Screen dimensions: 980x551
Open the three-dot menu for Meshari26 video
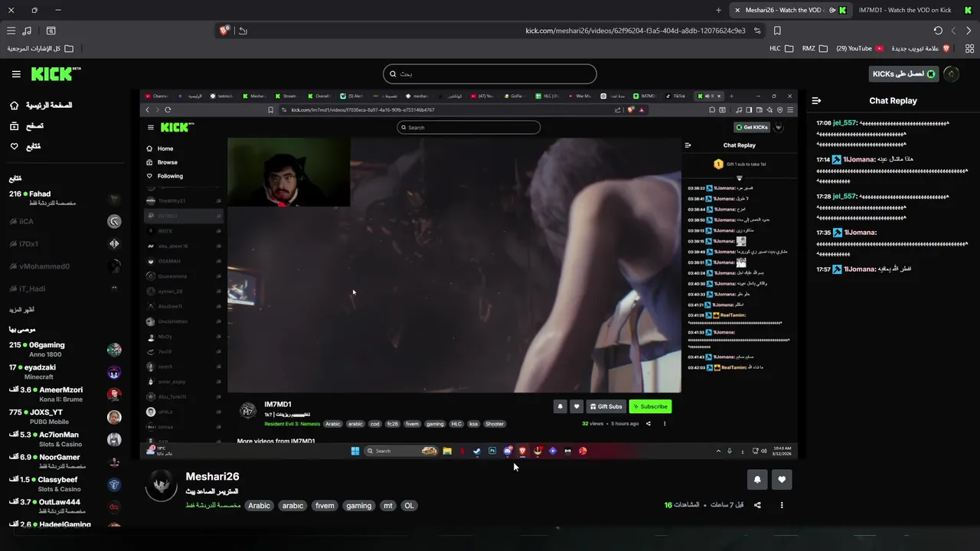coord(782,505)
